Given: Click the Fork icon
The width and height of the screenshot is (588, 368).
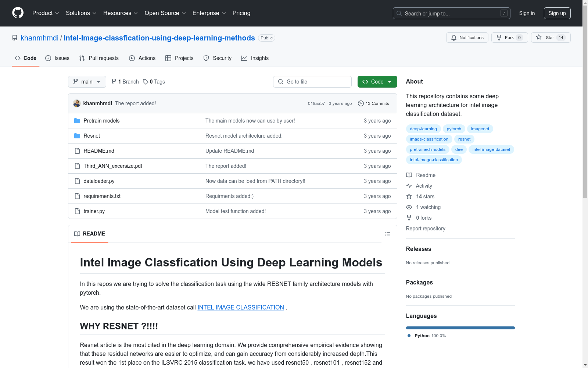Looking at the screenshot, I should click(499, 38).
